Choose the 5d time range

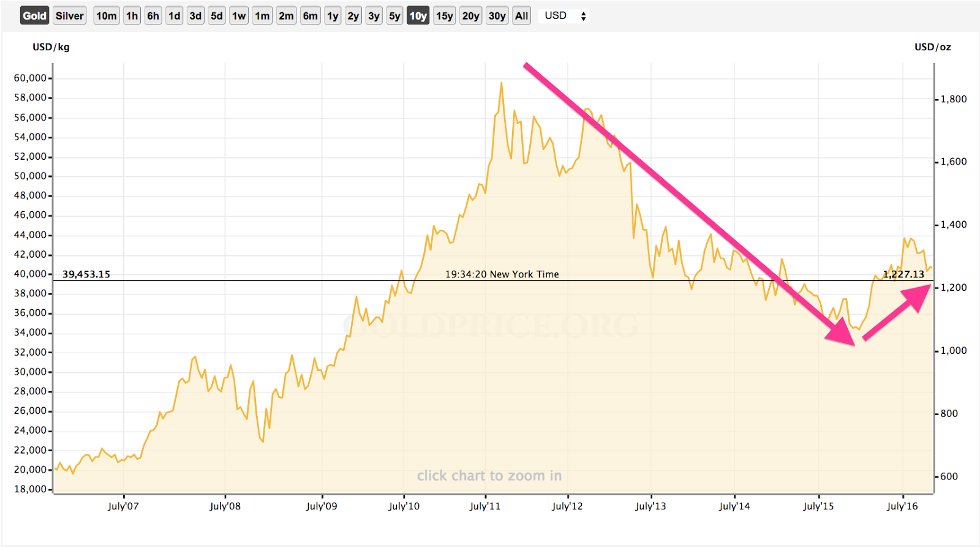[217, 16]
